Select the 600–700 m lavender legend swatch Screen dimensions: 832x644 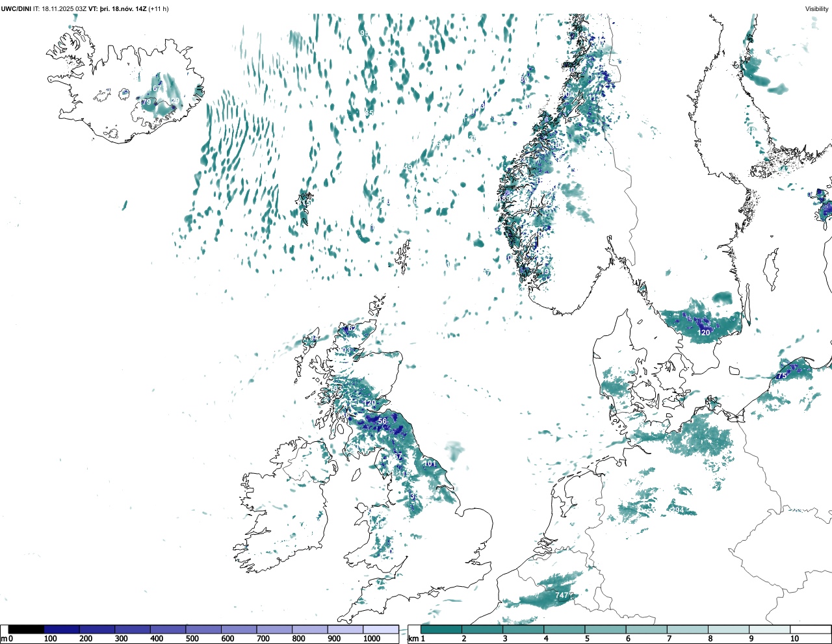pyautogui.click(x=239, y=629)
